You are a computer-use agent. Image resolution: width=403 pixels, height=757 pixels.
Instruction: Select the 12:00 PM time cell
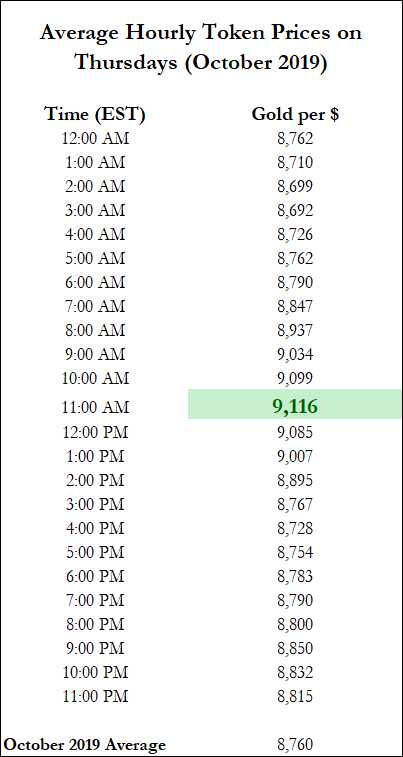point(96,432)
